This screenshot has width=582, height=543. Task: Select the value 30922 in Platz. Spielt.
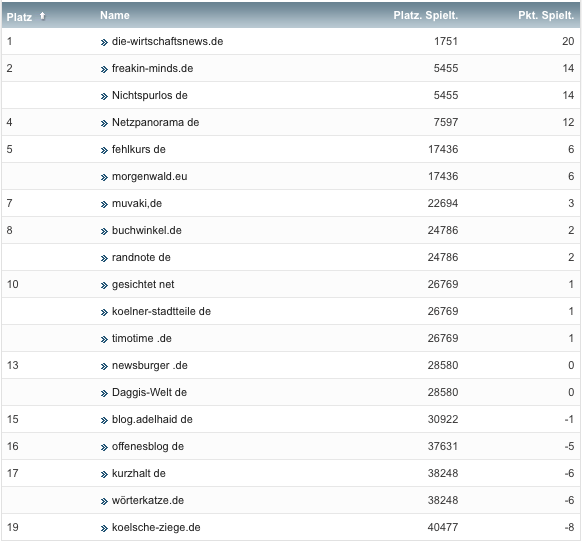(443, 419)
